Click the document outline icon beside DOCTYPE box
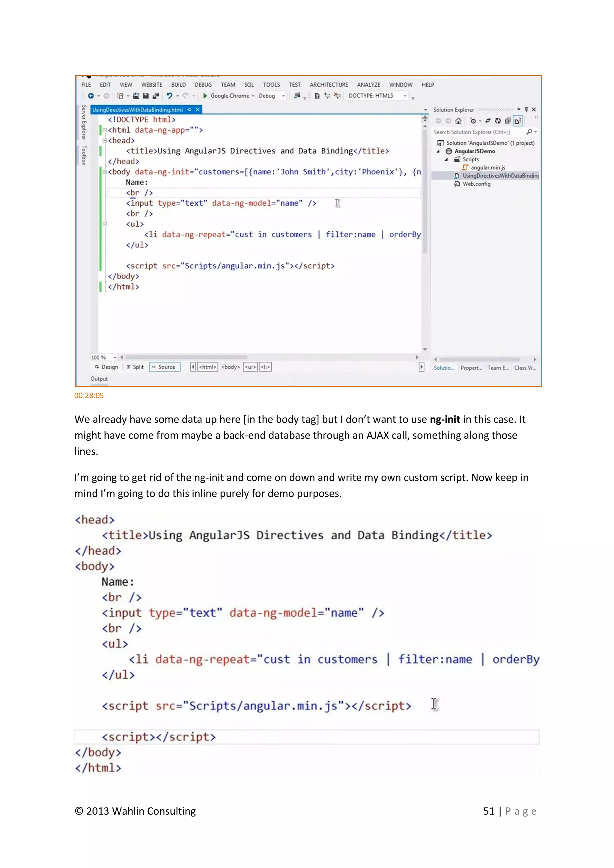This screenshot has height=868, width=614. pyautogui.click(x=317, y=96)
